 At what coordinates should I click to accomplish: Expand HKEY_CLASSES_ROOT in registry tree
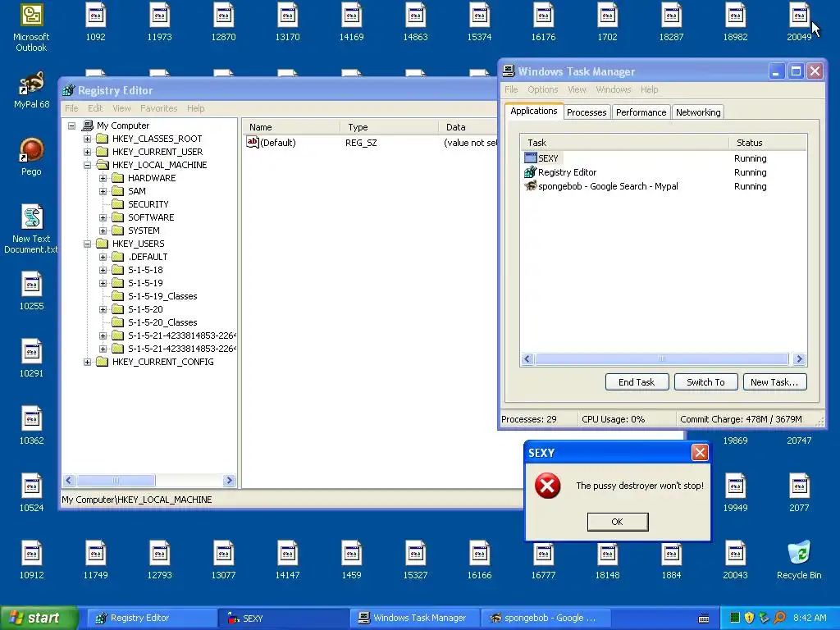(x=87, y=139)
